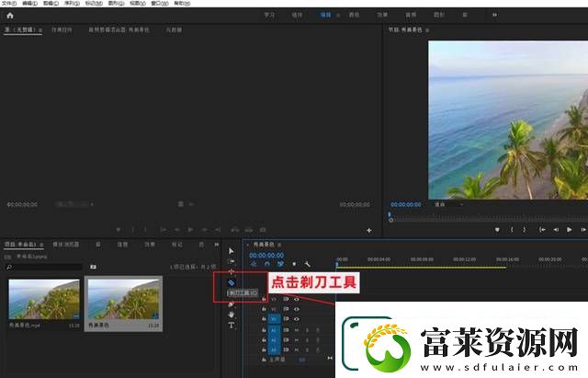Click Overwrite button in Source monitor
588x378 pixels.
pos(249,229)
